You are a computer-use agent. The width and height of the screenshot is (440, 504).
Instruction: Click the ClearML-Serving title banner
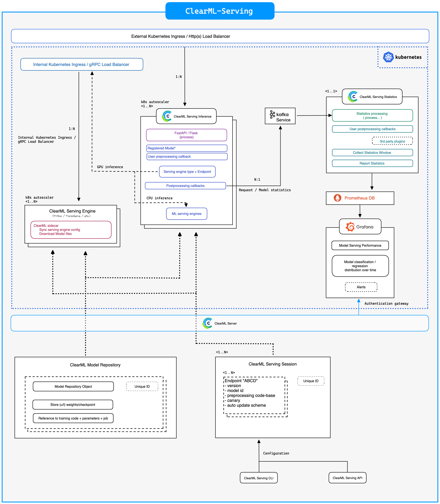220,11
